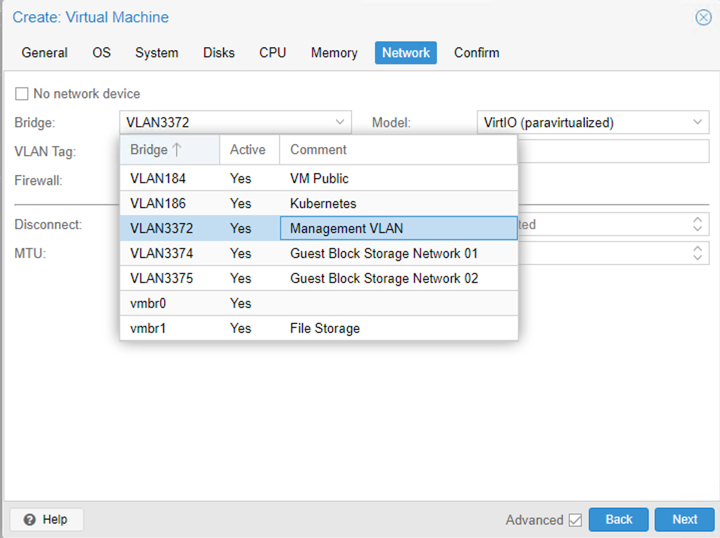Collapse the Bridge dropdown arrow
This screenshot has width=720, height=538.
[341, 123]
